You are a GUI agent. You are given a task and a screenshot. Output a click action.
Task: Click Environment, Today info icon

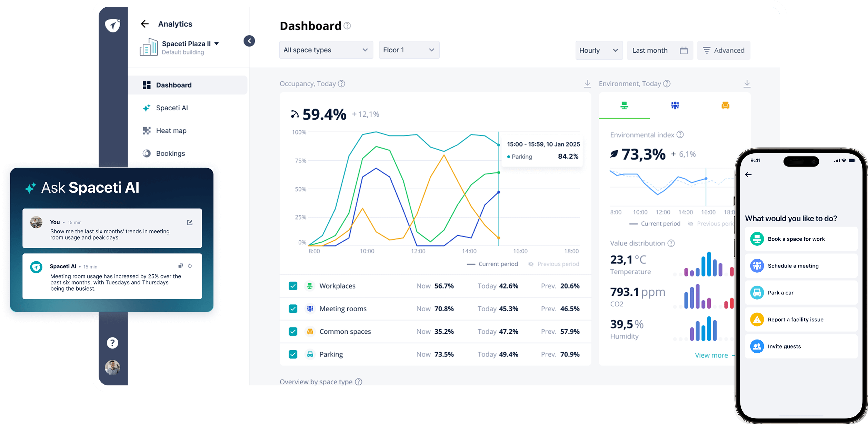667,84
